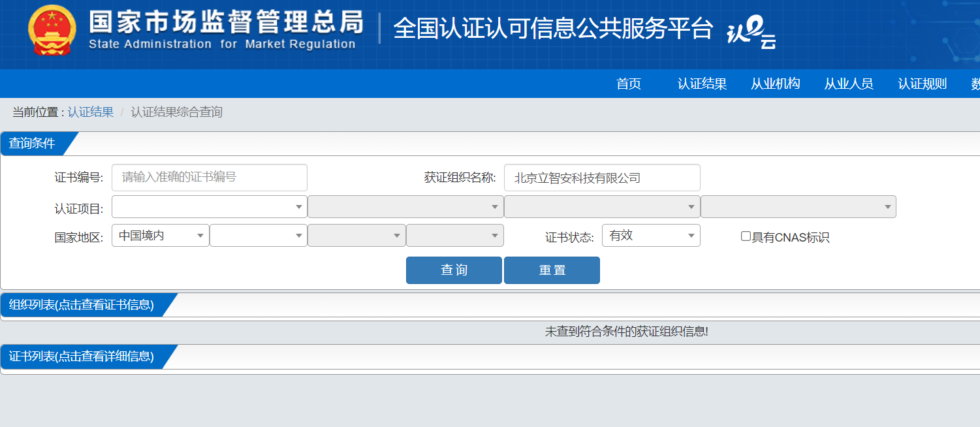Click the 全国认证认可信息公共服务平台 title

(554, 29)
